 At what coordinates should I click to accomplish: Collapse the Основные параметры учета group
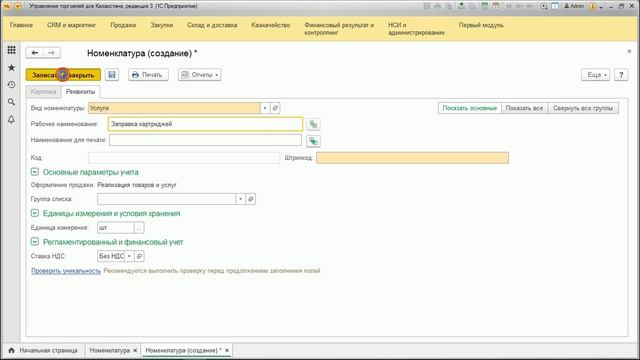point(35,172)
